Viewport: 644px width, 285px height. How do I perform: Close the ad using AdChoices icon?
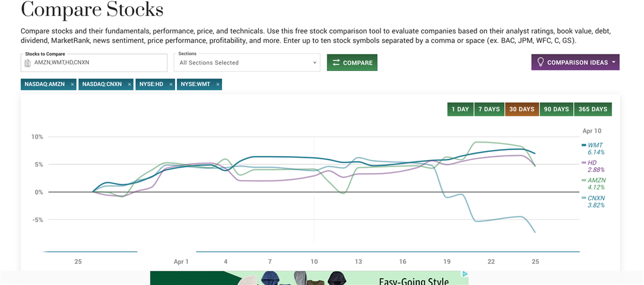(x=465, y=274)
